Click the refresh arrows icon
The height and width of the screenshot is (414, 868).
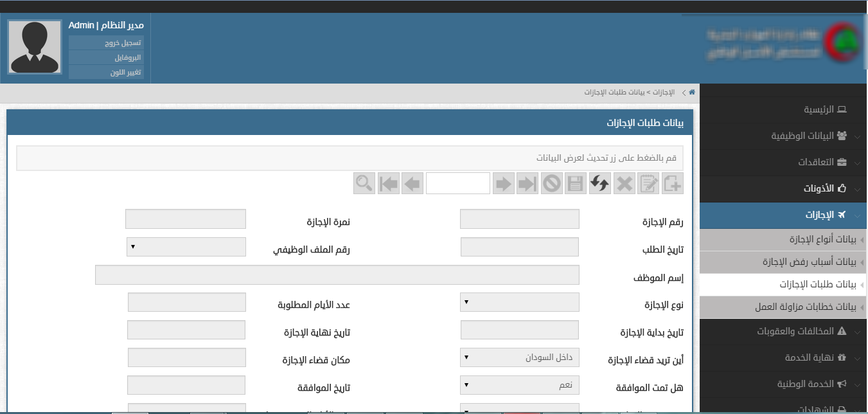click(599, 184)
